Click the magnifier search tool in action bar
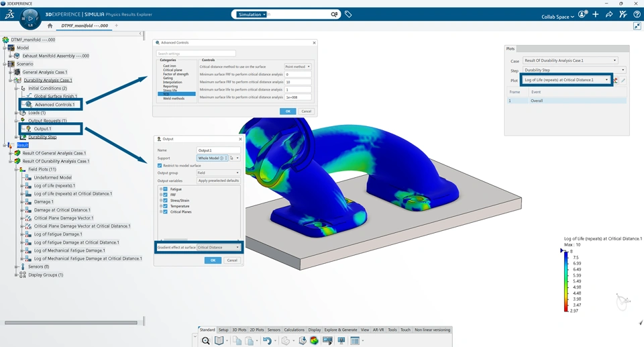This screenshot has width=644, height=347. click(x=206, y=340)
